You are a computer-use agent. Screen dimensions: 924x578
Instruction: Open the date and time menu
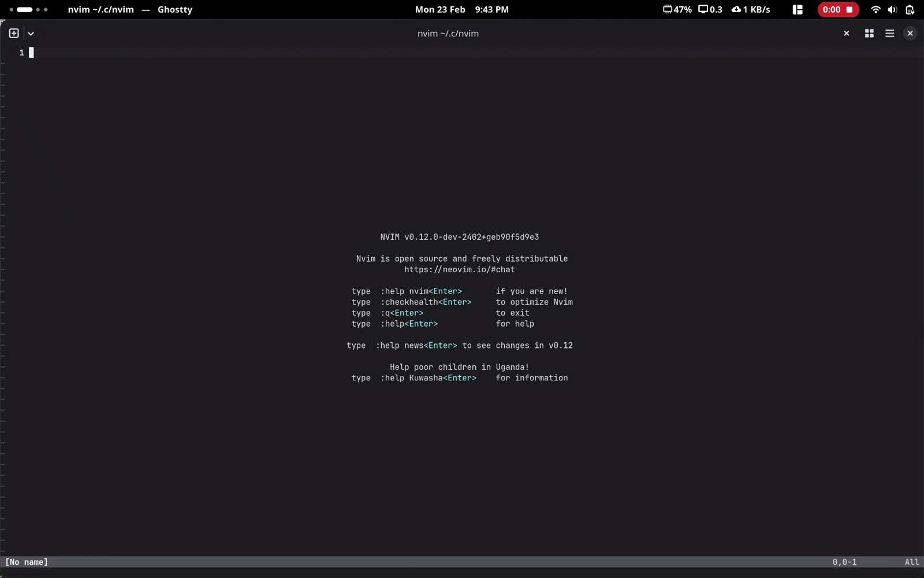pos(462,10)
